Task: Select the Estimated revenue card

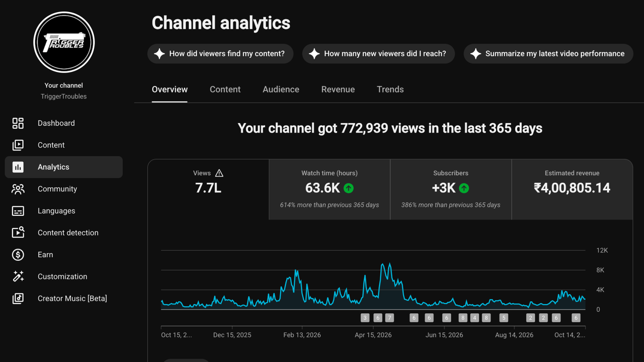Action: (572, 189)
